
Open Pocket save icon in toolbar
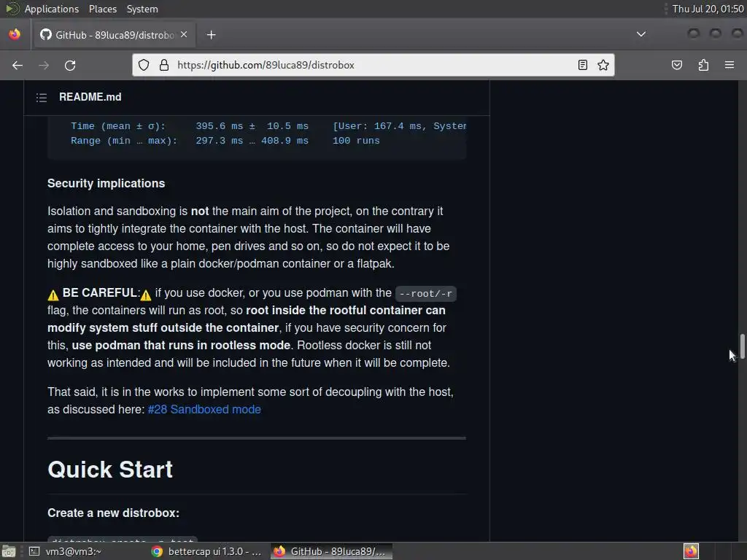677,65
